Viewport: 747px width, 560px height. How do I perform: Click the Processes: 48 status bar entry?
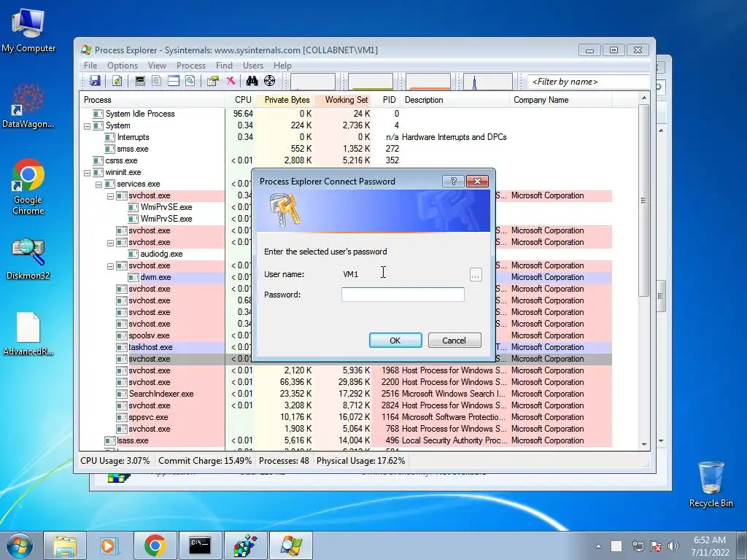pos(284,461)
